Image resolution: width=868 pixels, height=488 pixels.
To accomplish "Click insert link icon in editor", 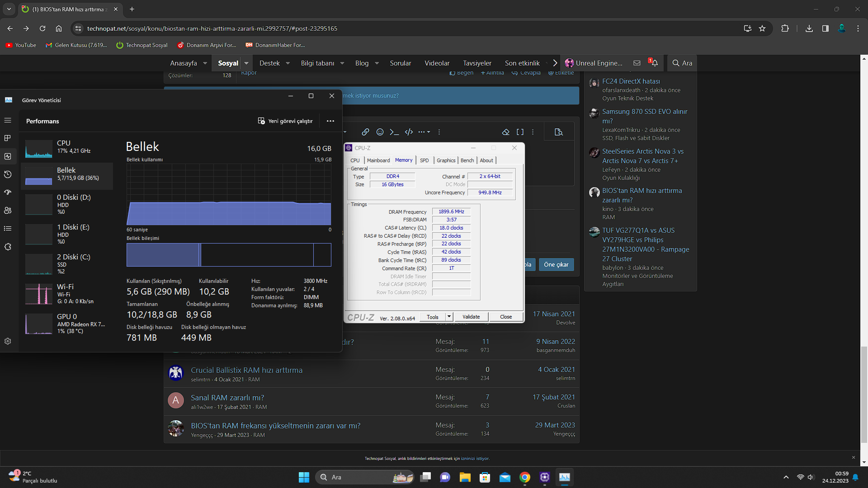I will click(365, 132).
